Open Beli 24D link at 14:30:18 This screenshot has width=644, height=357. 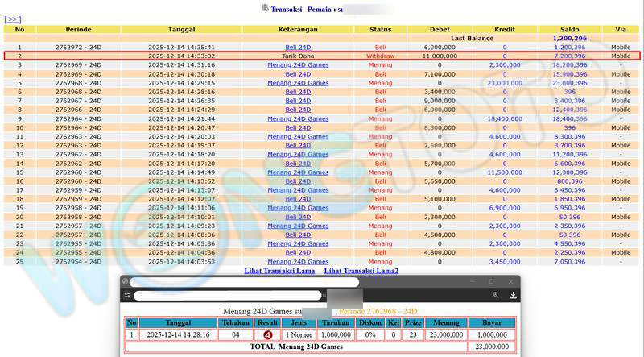click(298, 74)
